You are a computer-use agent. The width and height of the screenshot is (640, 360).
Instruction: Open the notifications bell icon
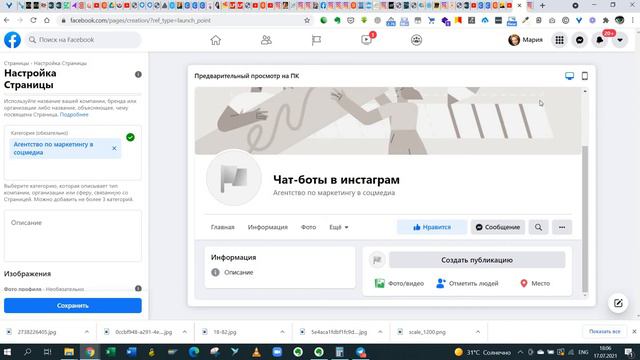point(600,40)
